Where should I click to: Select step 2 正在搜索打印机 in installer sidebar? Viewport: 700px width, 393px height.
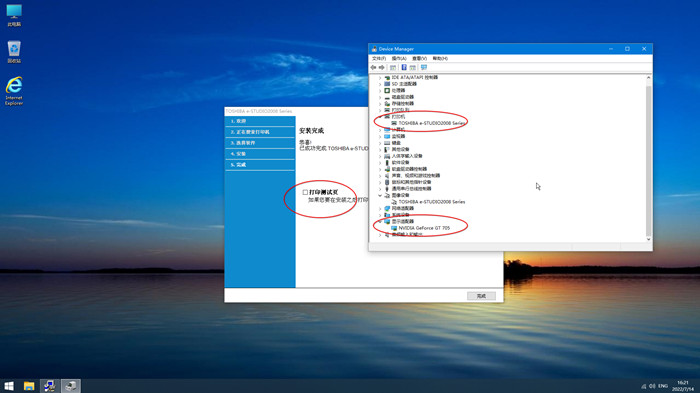tap(260, 132)
